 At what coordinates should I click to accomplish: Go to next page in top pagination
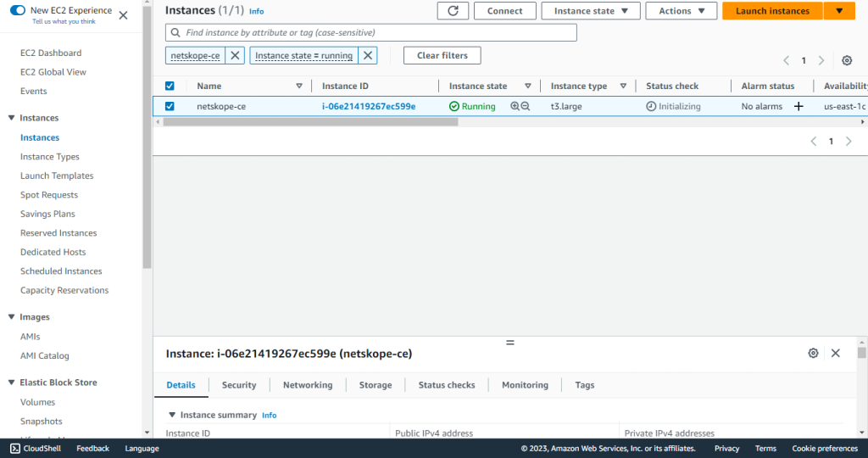(821, 60)
